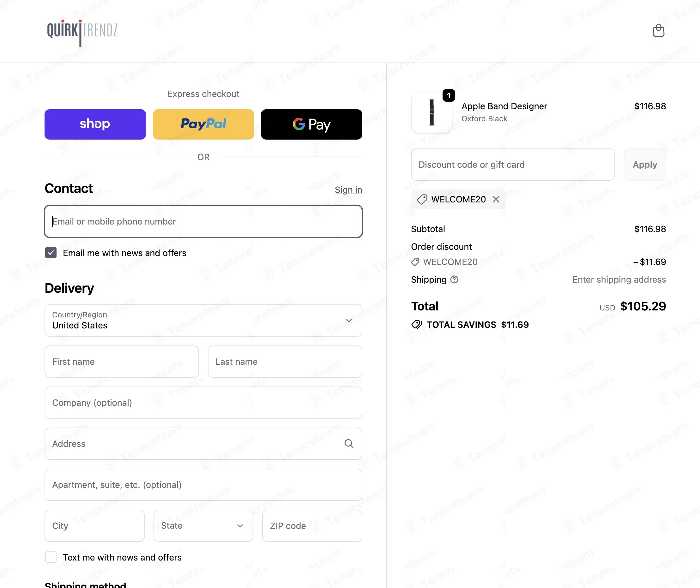Remove the WELCOME20 discount code
This screenshot has width=700, height=588.
(x=496, y=199)
